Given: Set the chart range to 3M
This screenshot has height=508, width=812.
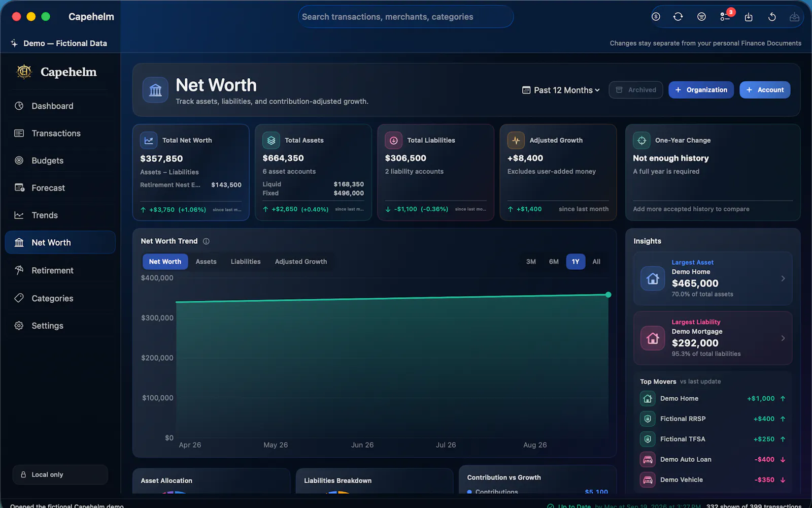Looking at the screenshot, I should click(x=531, y=262).
